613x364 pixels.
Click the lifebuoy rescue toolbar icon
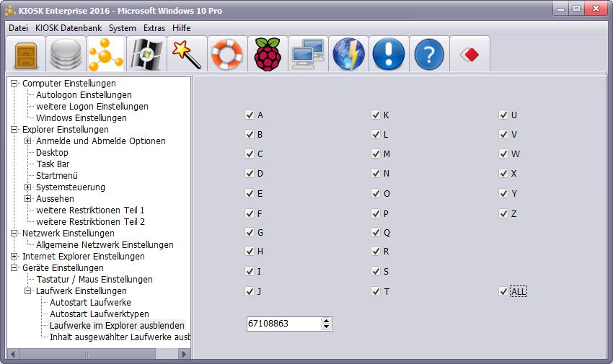(227, 55)
